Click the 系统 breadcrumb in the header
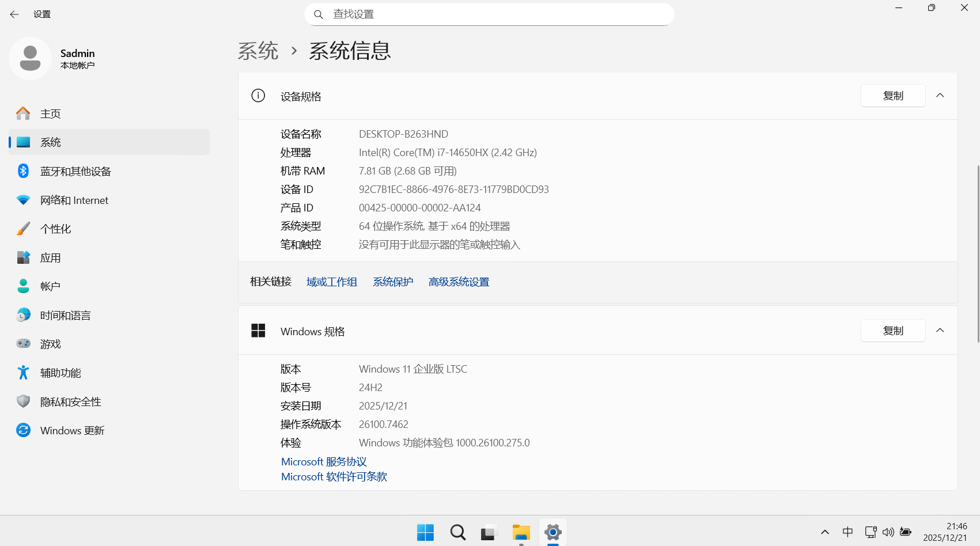Screen dimensions: 980x546 (x=258, y=51)
